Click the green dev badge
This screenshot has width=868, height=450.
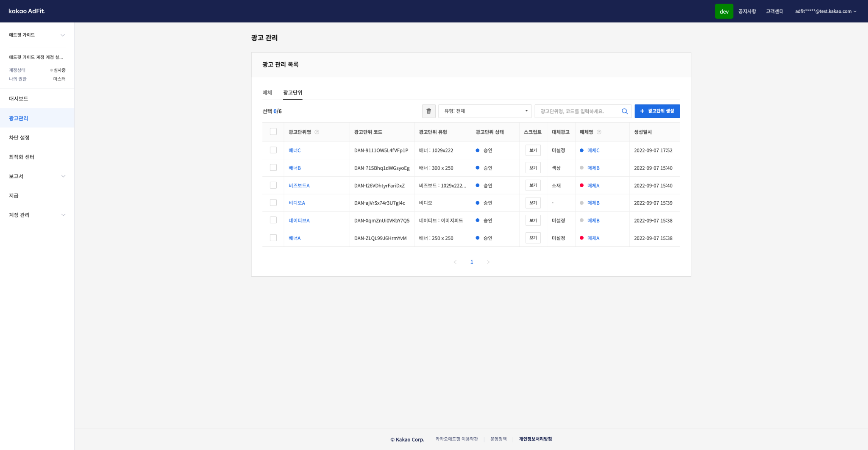[723, 11]
